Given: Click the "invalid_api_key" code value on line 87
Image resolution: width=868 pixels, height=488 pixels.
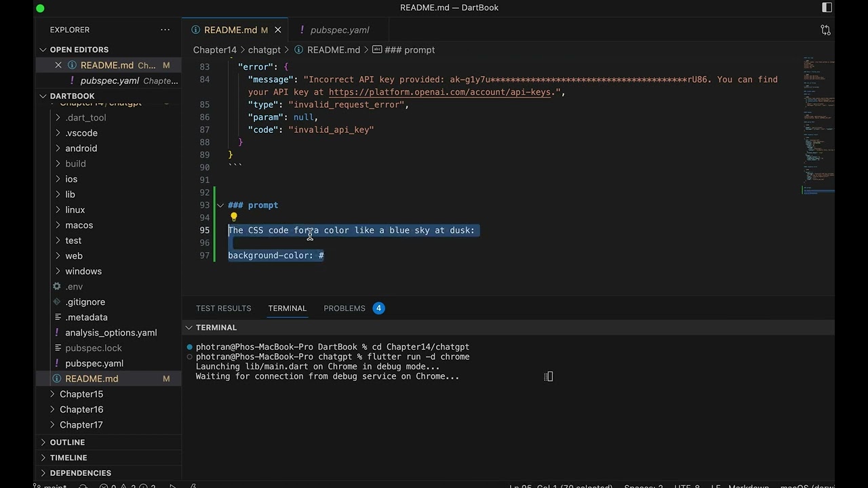Looking at the screenshot, I should tap(331, 130).
